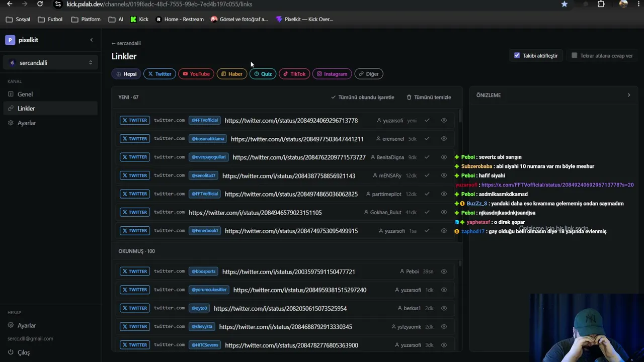Mark Gokhan_Bulut's link as read with checkmark

(x=427, y=212)
